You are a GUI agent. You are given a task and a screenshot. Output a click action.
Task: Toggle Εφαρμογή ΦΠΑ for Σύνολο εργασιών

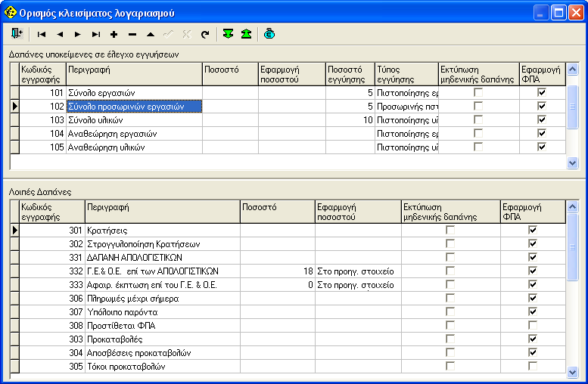pos(541,92)
